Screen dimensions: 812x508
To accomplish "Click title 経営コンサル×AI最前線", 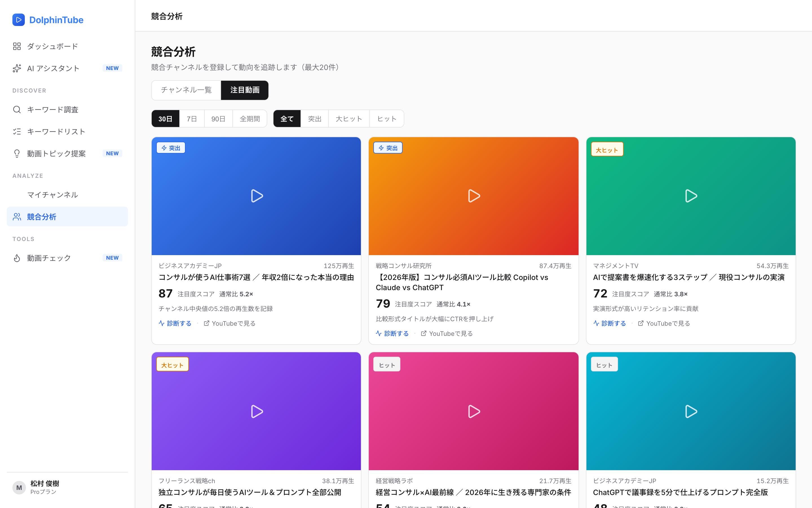I will (473, 492).
